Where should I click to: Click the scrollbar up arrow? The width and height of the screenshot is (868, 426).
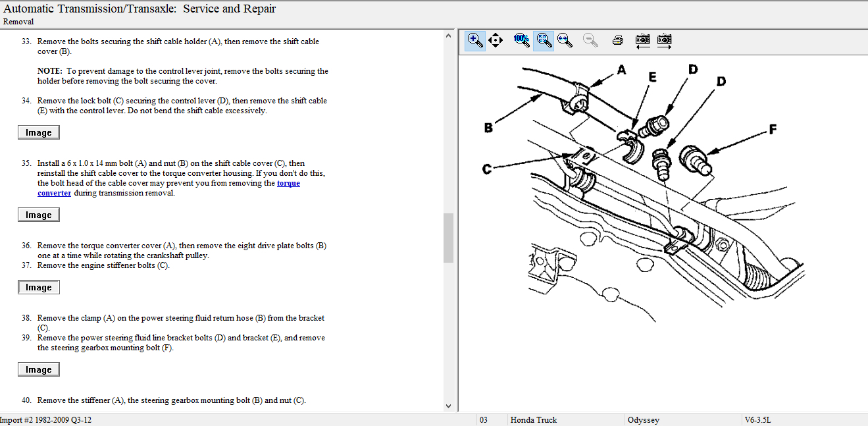click(449, 35)
